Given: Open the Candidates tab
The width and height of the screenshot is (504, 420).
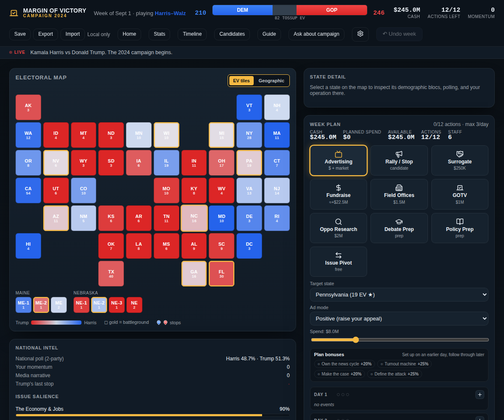Looking at the screenshot, I should point(232,34).
